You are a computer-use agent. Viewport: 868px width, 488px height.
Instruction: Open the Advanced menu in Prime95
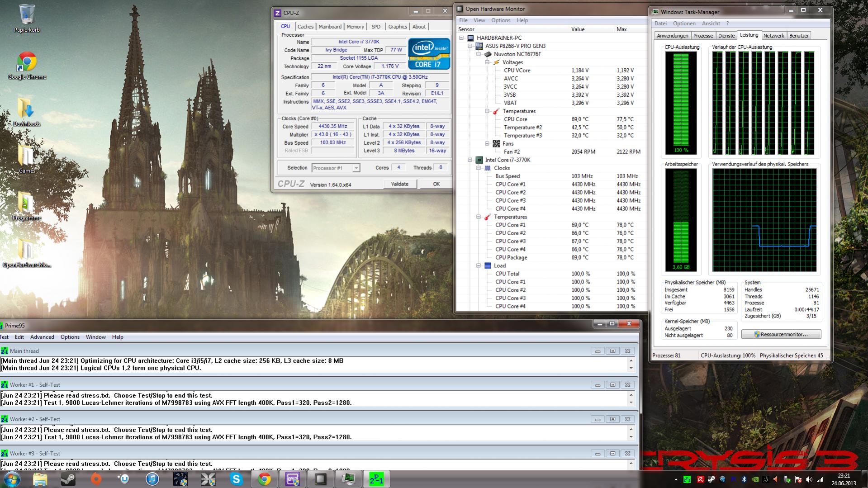[x=42, y=337]
